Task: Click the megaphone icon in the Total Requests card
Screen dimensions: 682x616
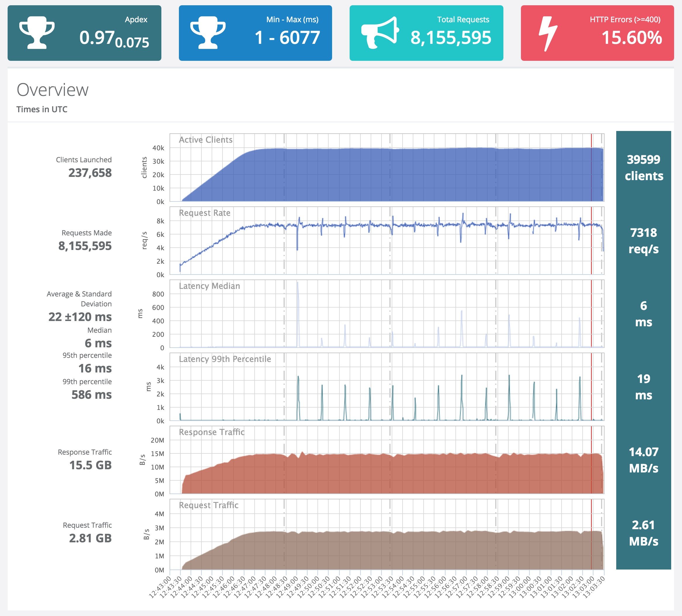Action: [x=380, y=33]
